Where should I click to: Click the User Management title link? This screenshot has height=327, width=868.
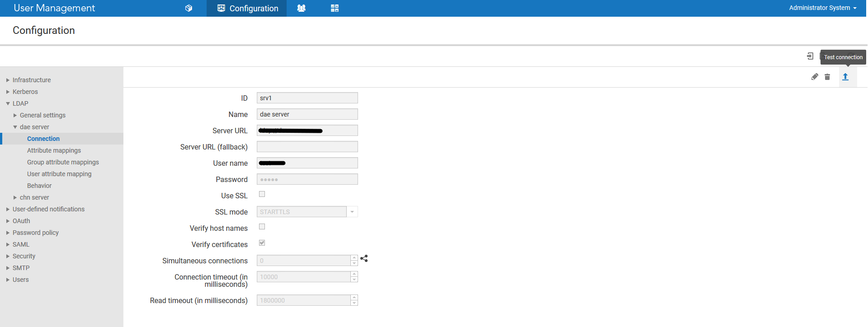[54, 8]
